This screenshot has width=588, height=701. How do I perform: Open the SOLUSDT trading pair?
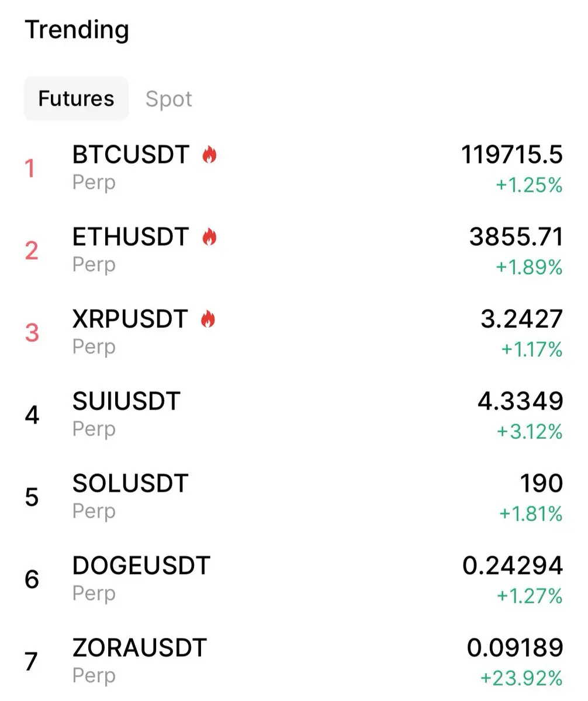tap(294, 498)
